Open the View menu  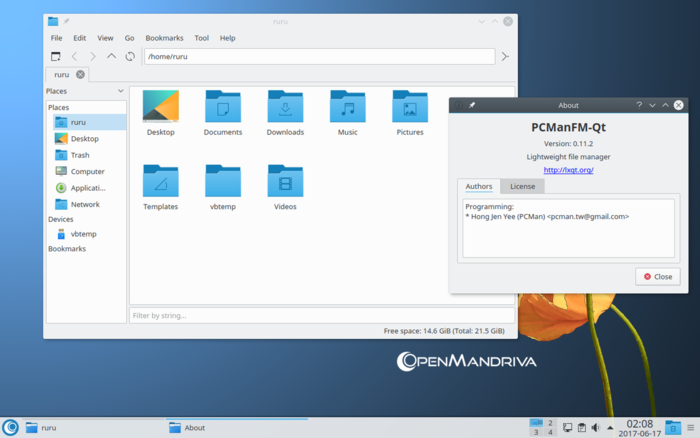click(x=105, y=38)
